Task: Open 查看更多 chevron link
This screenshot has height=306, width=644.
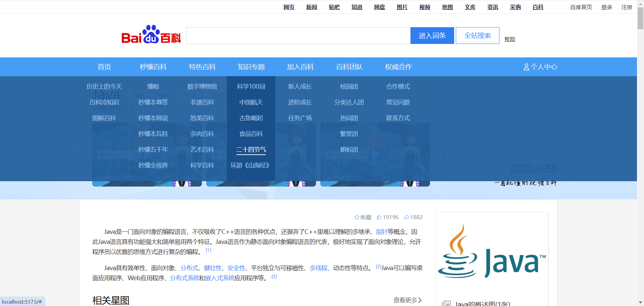Action: (408, 300)
